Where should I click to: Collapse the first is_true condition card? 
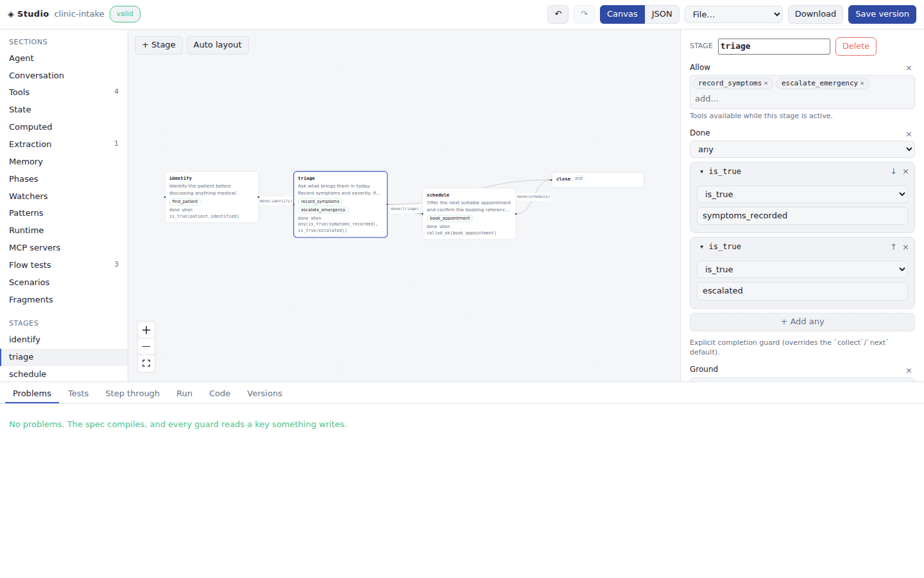click(701, 171)
